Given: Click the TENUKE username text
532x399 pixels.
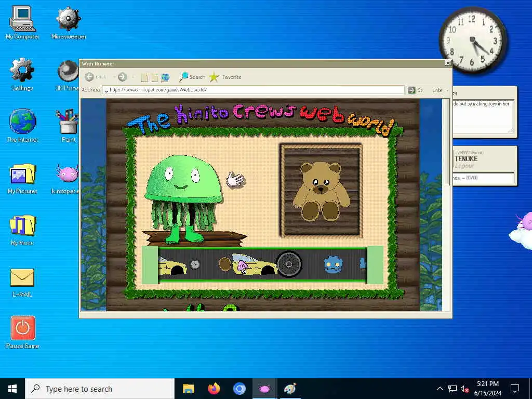Looking at the screenshot, I should (x=466, y=158).
